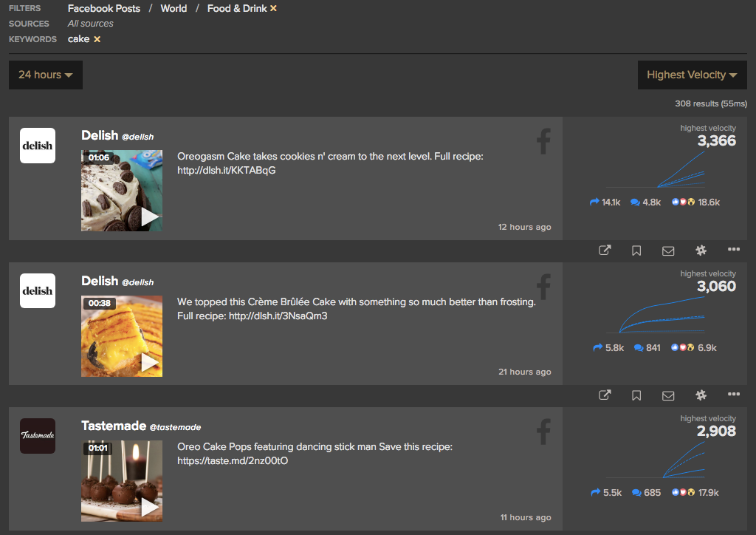Email the Oreogasm Cake post
Image resolution: width=756 pixels, height=535 pixels.
(x=668, y=251)
